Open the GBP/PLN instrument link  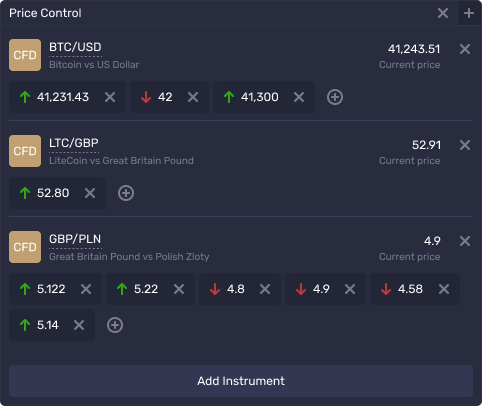[75, 239]
